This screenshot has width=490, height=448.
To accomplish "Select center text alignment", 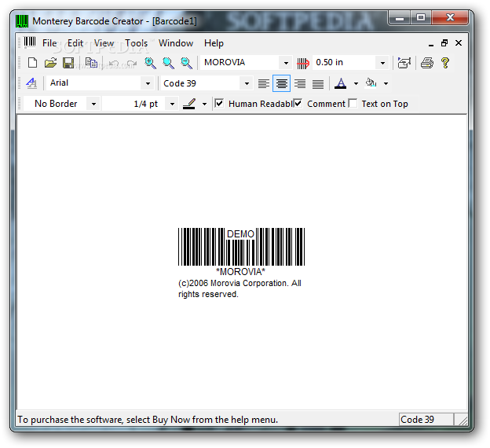I will click(282, 83).
